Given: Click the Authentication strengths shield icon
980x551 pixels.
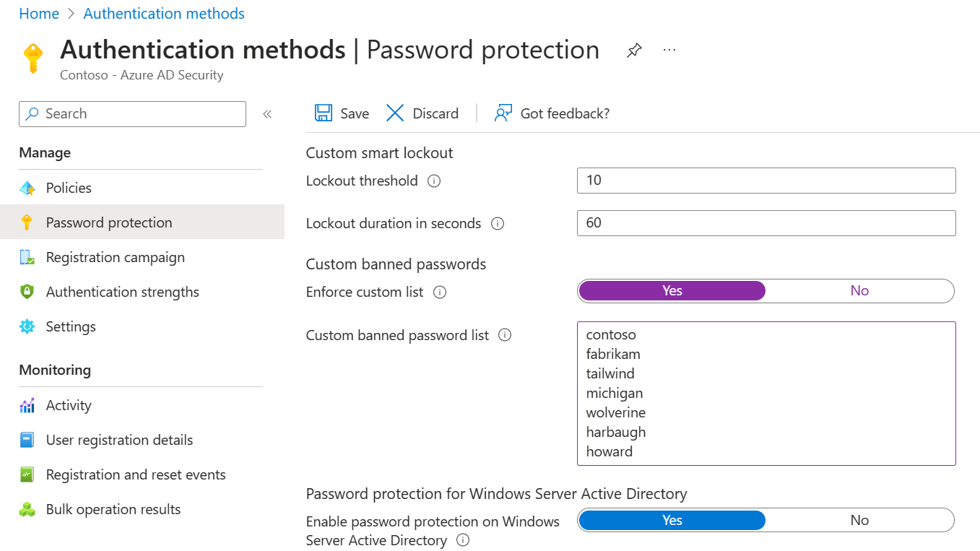Looking at the screenshot, I should pos(27,292).
